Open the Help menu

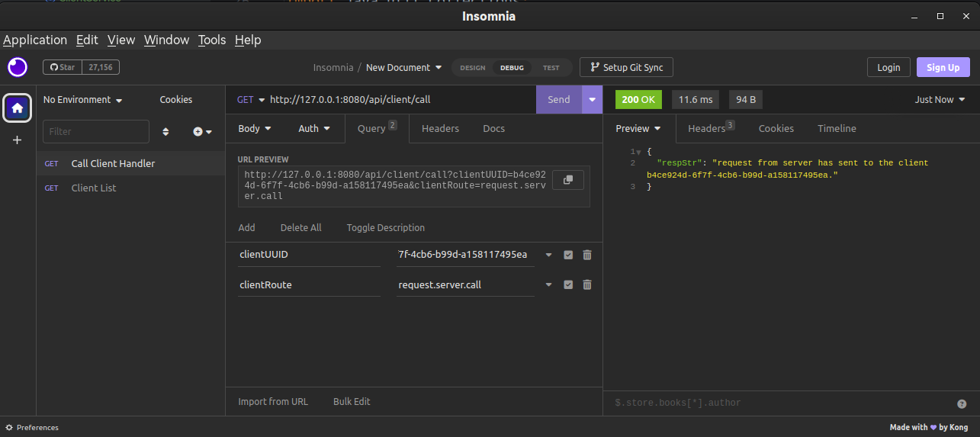click(248, 40)
